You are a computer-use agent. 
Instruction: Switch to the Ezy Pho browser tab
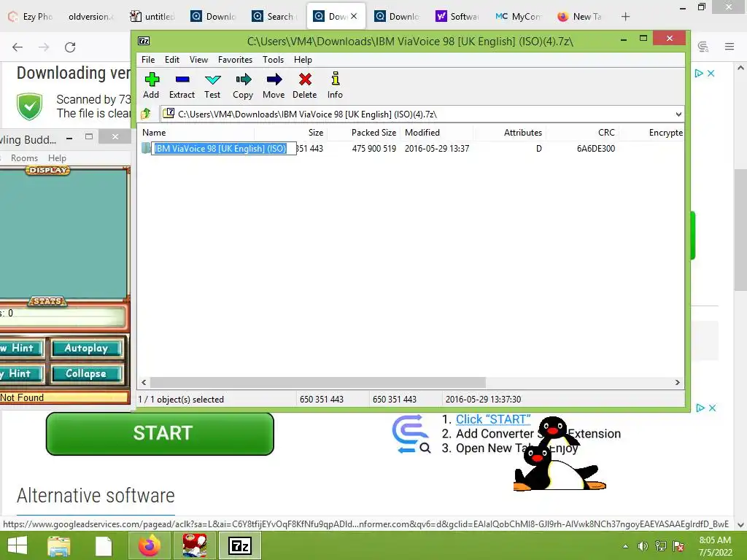tap(31, 17)
